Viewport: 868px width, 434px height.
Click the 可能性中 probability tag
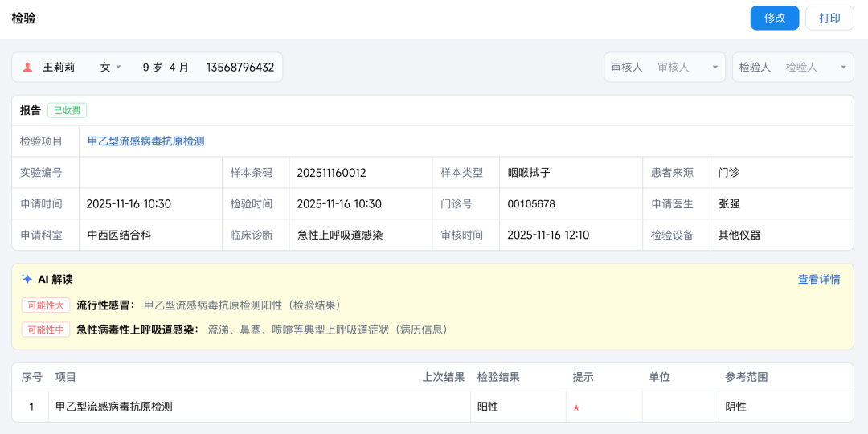[x=45, y=330]
